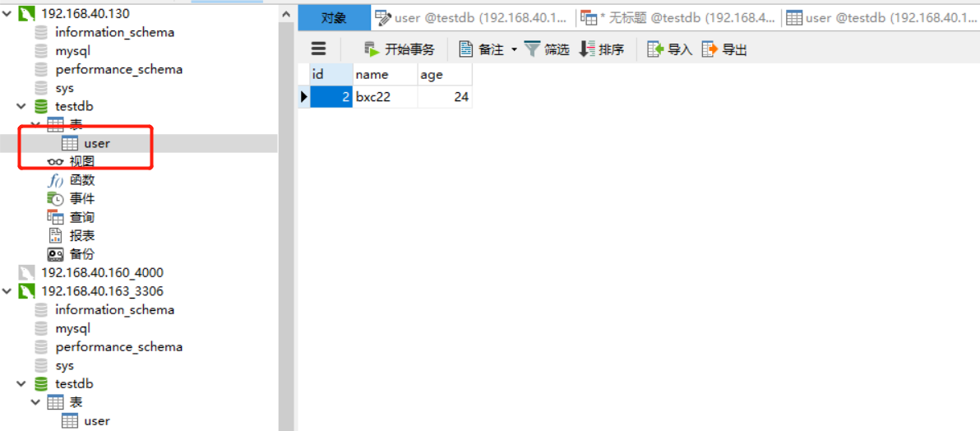The width and height of the screenshot is (980, 431).
Task: Click the sidebar scrollbar up arrow
Action: pyautogui.click(x=286, y=13)
